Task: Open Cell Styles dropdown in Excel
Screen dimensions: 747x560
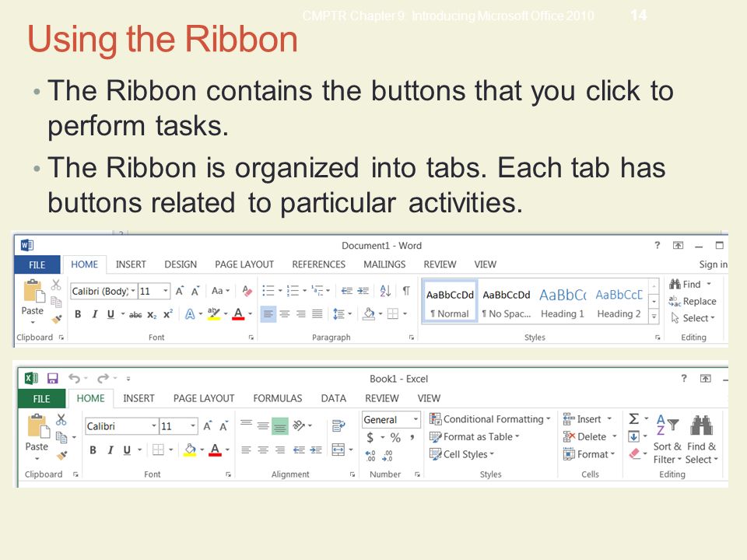Action: tap(461, 454)
